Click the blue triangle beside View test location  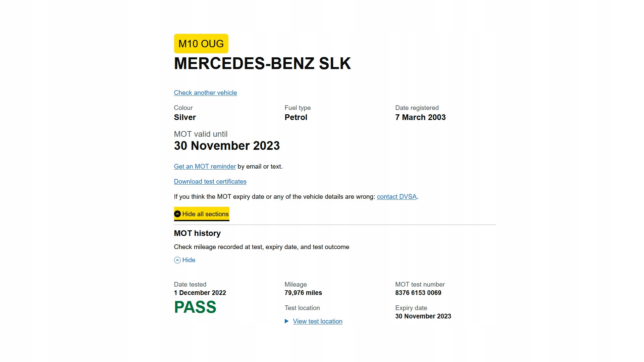click(x=286, y=321)
